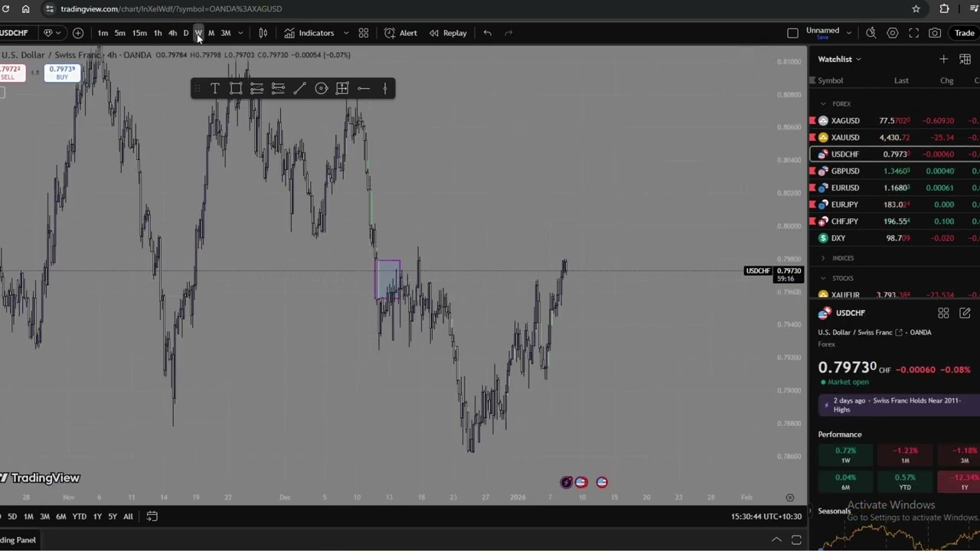This screenshot has height=551, width=980.
Task: Open the layout setup square icon
Action: (x=793, y=33)
